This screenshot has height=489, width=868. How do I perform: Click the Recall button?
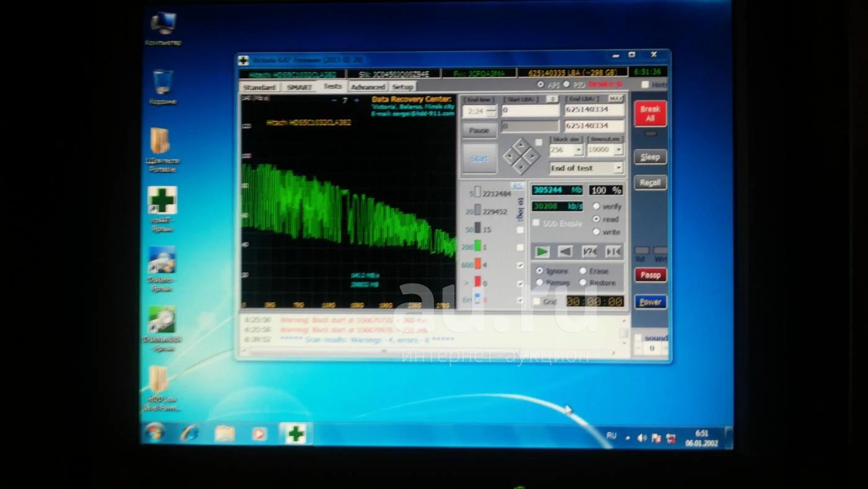(650, 182)
